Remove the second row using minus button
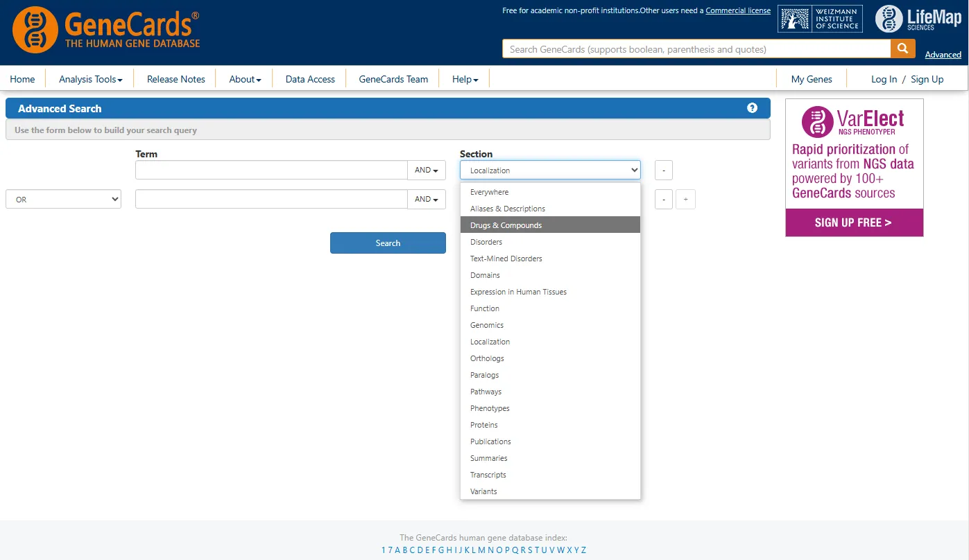The image size is (969, 560). click(x=663, y=200)
